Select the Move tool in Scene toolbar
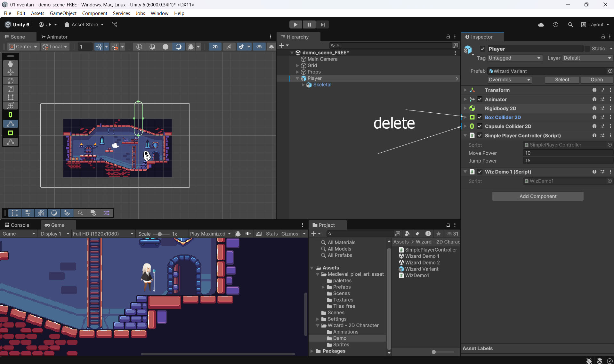 pos(11,72)
